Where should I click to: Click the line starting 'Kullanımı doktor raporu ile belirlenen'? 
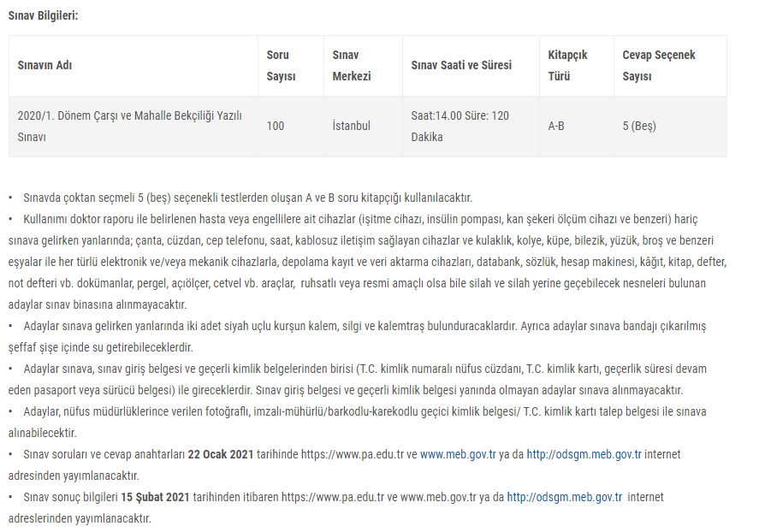[x=360, y=219]
